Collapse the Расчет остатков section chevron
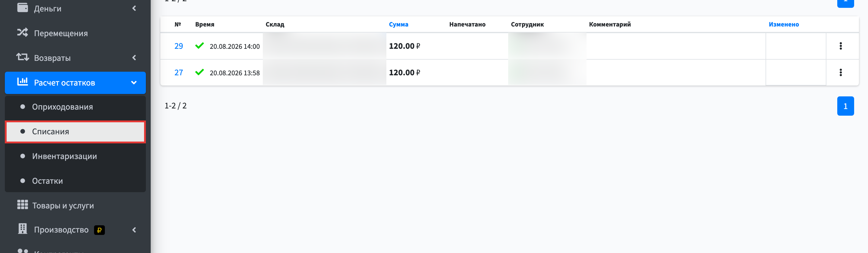The width and height of the screenshot is (868, 253). click(x=134, y=83)
